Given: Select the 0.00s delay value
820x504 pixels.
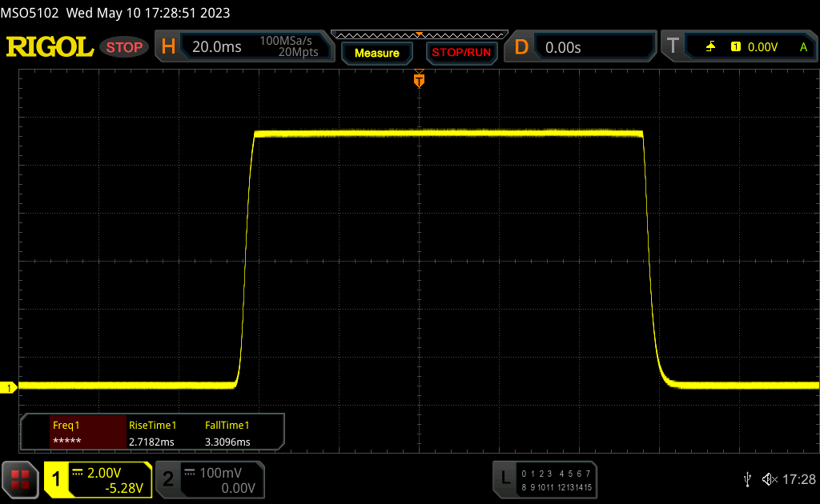Looking at the screenshot, I should [563, 47].
